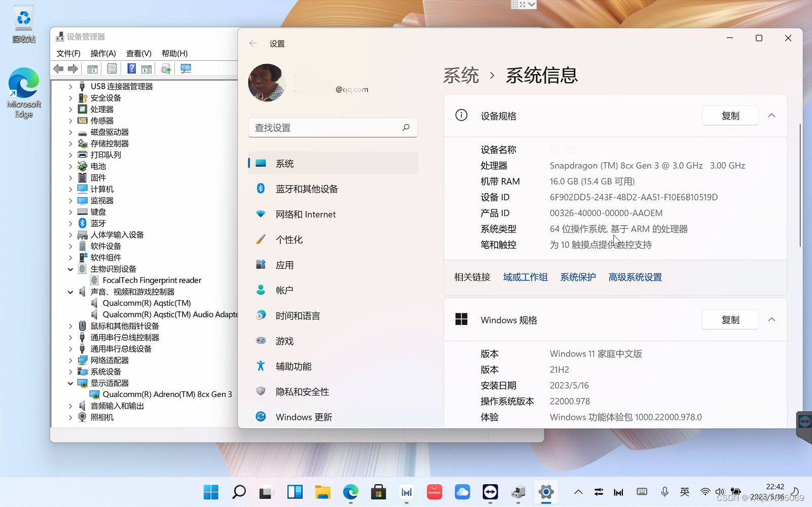This screenshot has height=507, width=812.
Task: Expand the 处理器 category in Device Manager
Action: [x=71, y=108]
